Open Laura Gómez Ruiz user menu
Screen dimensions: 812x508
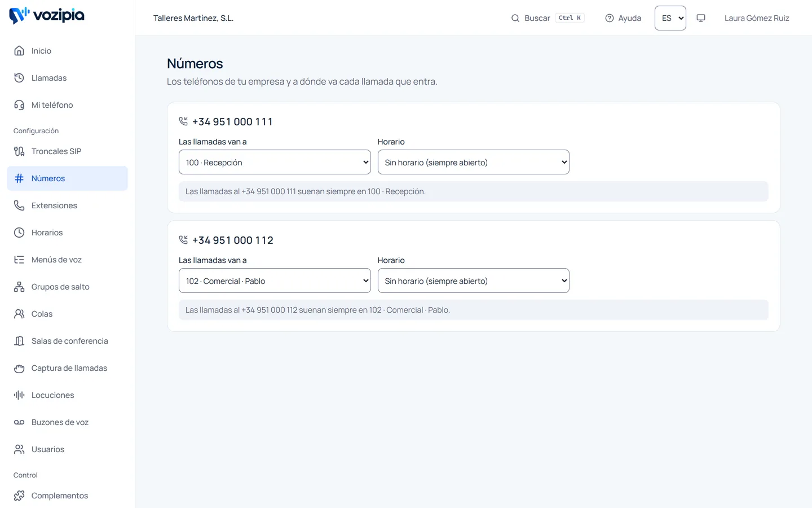point(757,18)
